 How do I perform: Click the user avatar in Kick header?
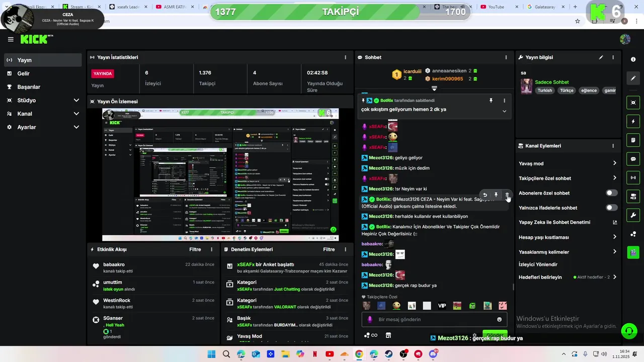pyautogui.click(x=625, y=39)
